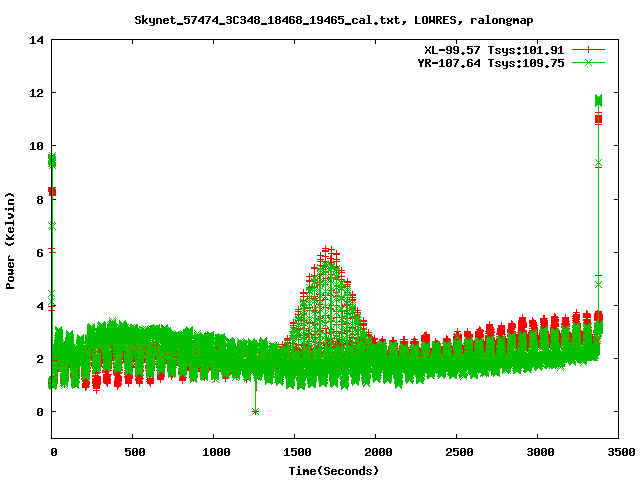Click the y-axis tick label 2
Image resolution: width=640 pixels, height=480 pixels.
click(x=40, y=359)
